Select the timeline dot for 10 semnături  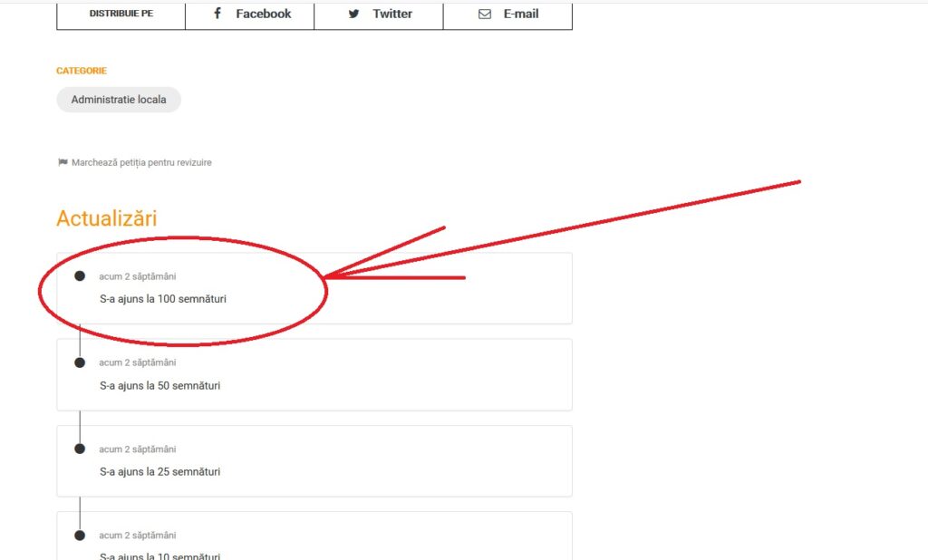(x=80, y=536)
